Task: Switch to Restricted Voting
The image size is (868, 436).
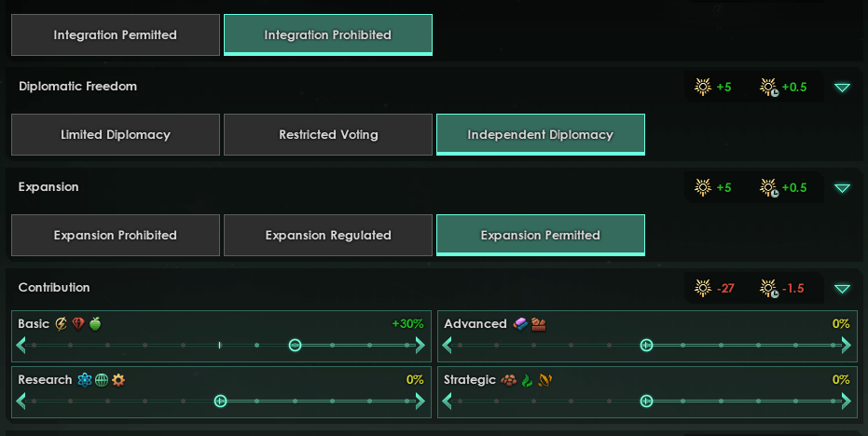Action: tap(328, 134)
